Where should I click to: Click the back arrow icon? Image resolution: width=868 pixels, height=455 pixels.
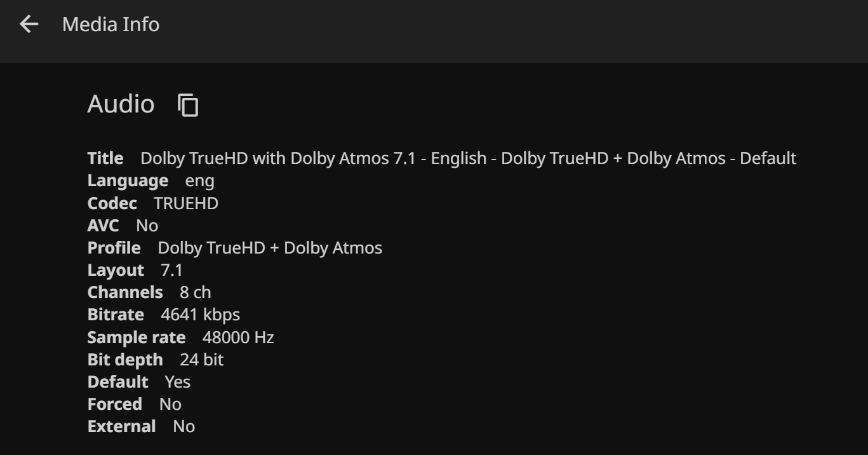pos(29,24)
